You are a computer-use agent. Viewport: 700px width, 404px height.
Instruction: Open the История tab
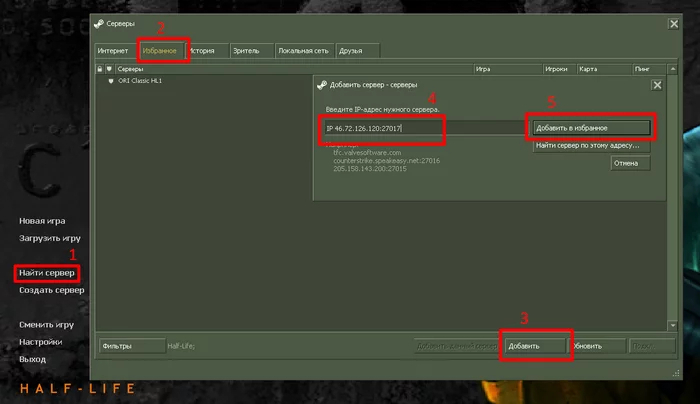click(x=204, y=51)
